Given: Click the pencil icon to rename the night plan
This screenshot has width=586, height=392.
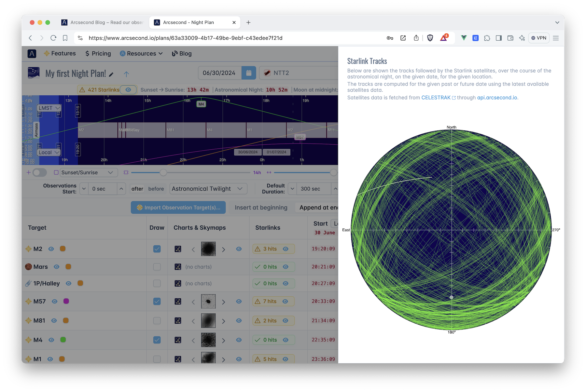Looking at the screenshot, I should click(x=111, y=74).
